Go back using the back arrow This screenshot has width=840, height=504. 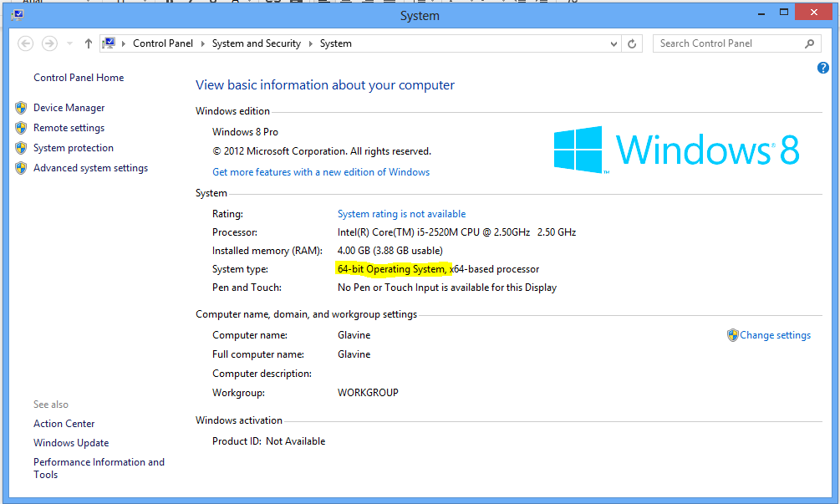25,43
